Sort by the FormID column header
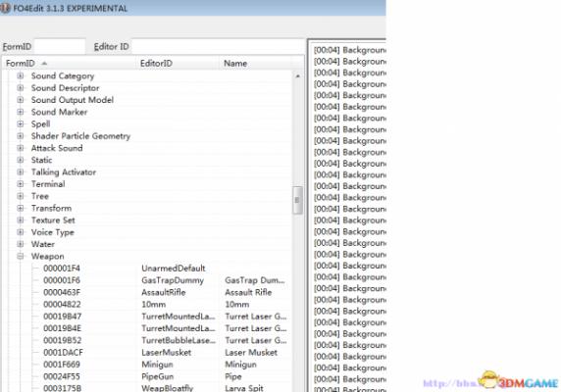Image resolution: width=561 pixels, height=392 pixels. tap(70, 64)
